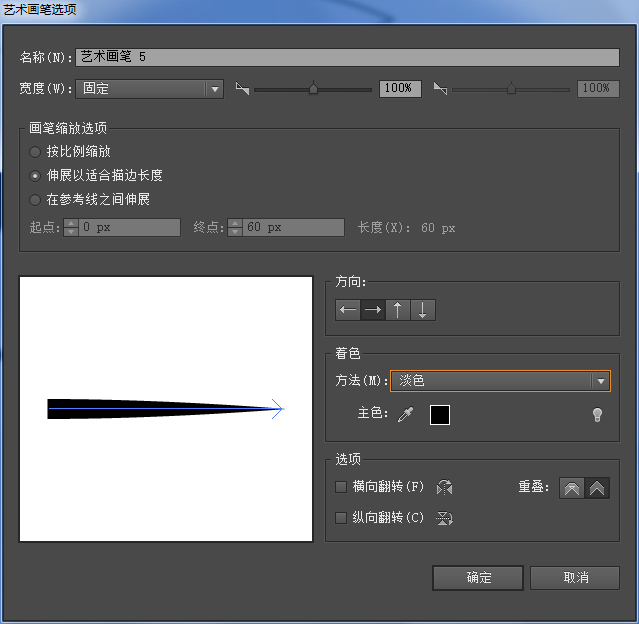The image size is (639, 624).
Task: Enable 横向翻转(F) checkbox
Action: pyautogui.click(x=341, y=487)
